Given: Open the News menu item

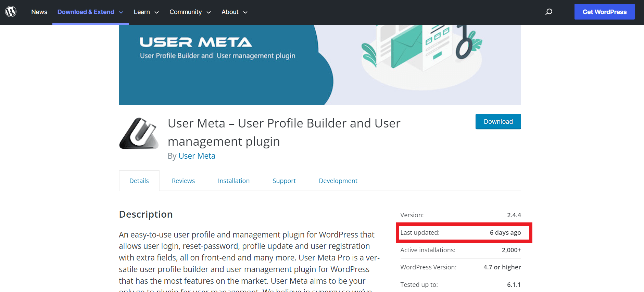Looking at the screenshot, I should tap(39, 12).
